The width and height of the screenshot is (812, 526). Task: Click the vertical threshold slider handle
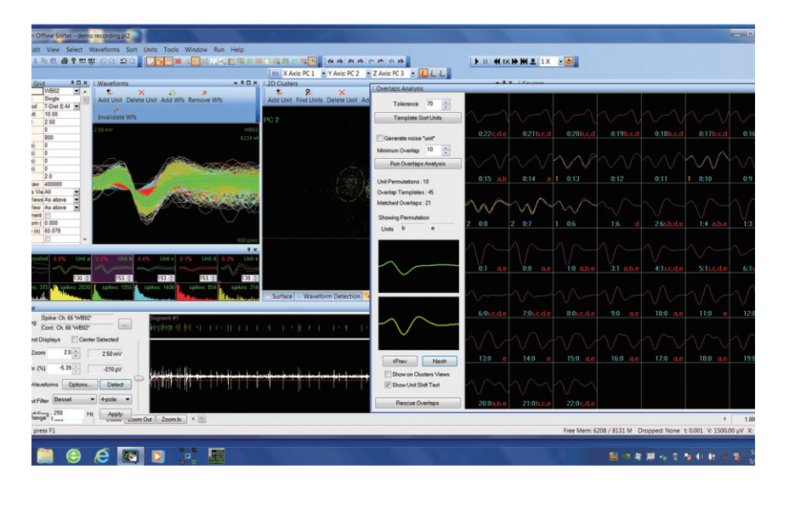coord(139,379)
